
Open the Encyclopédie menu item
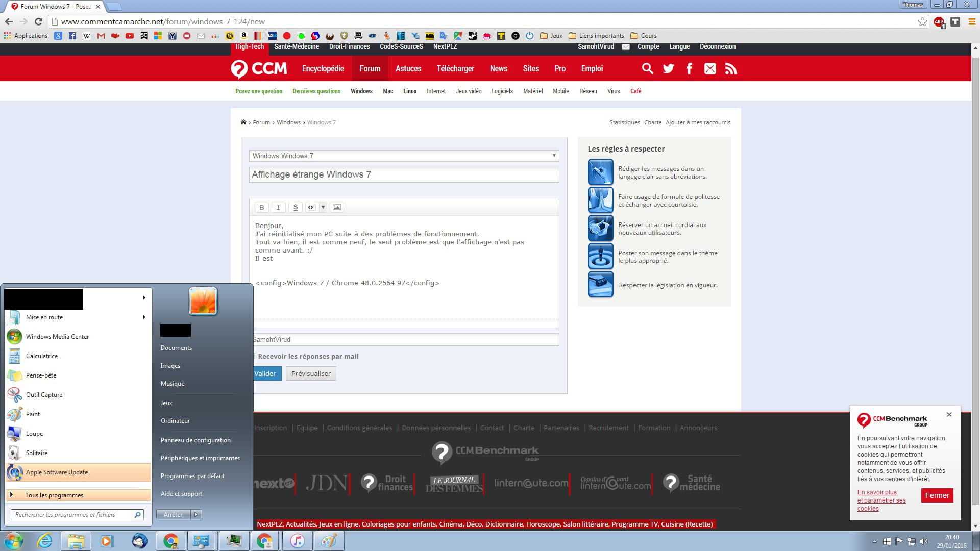[323, 69]
